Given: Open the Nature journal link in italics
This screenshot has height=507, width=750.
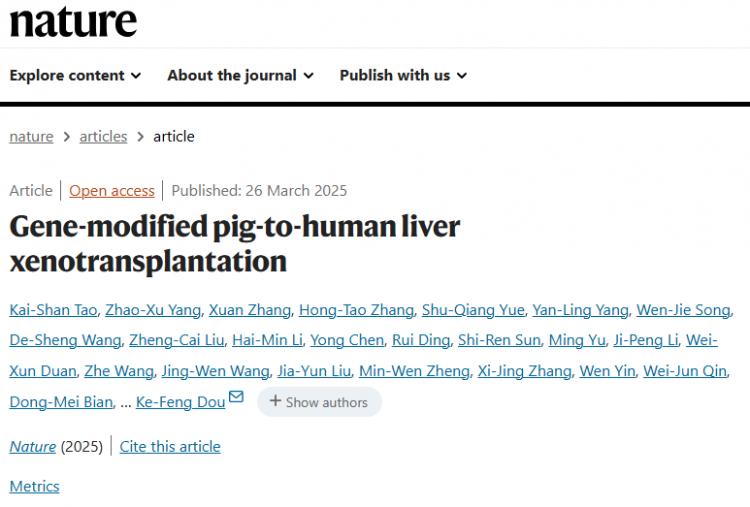Looking at the screenshot, I should click(33, 447).
